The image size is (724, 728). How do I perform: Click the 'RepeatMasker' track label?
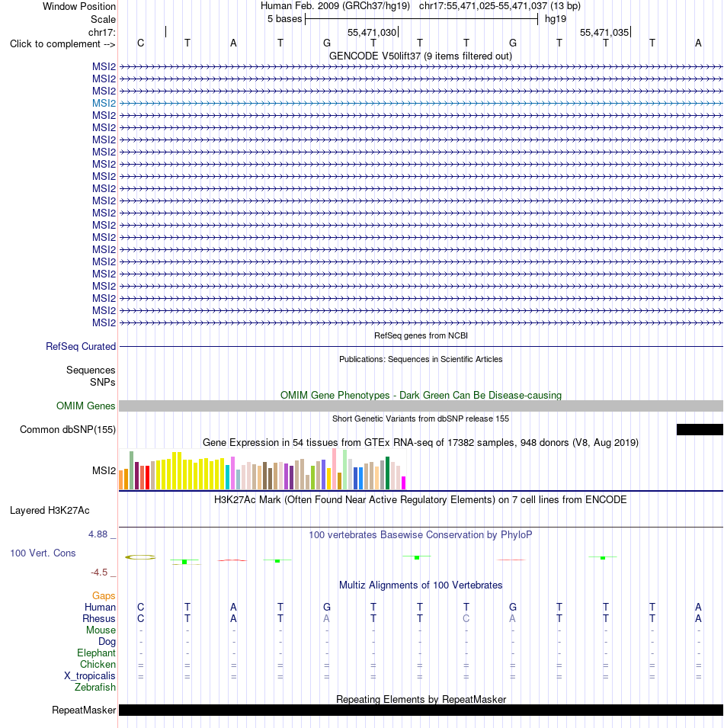coord(84,710)
